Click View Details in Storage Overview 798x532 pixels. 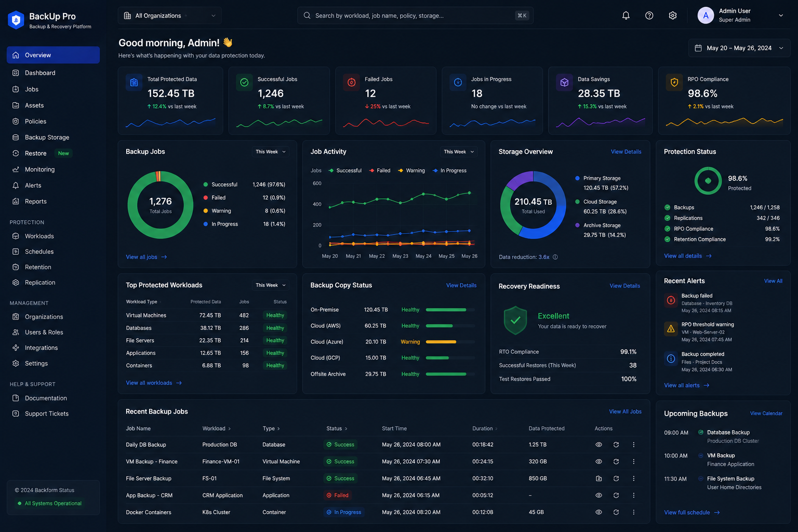click(x=626, y=152)
